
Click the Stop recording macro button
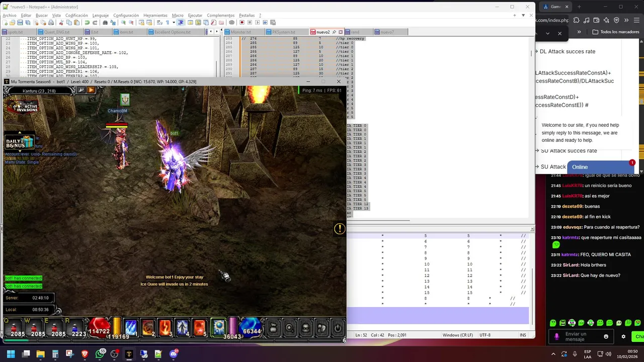(x=250, y=22)
